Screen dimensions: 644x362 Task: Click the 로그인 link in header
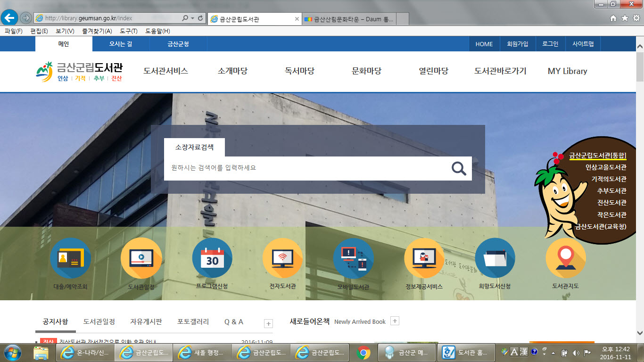click(x=550, y=44)
